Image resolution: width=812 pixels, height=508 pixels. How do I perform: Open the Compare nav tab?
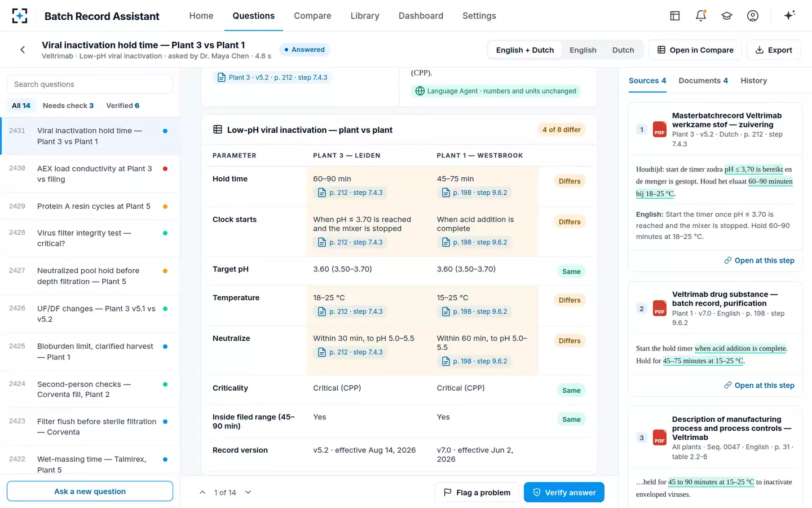point(312,16)
